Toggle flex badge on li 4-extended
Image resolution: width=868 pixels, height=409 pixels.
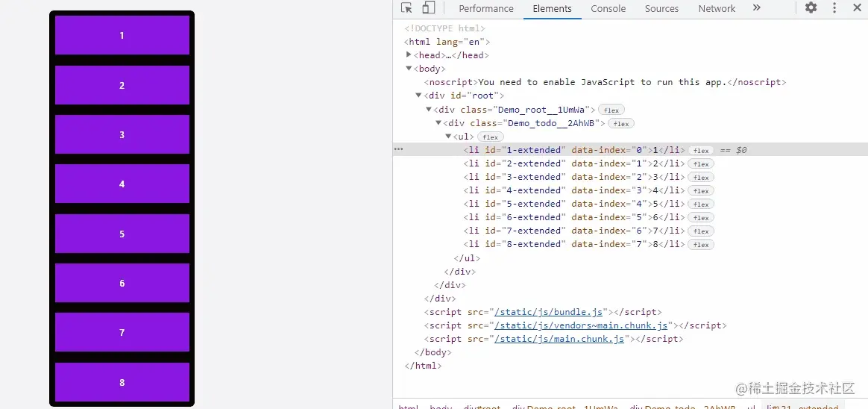tap(701, 190)
